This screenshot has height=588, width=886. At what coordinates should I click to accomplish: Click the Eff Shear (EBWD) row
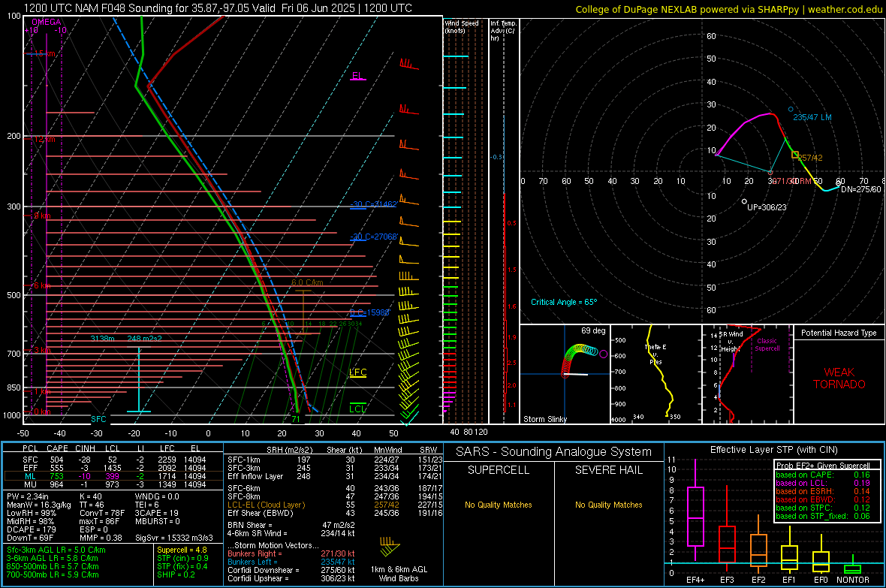(x=335, y=513)
